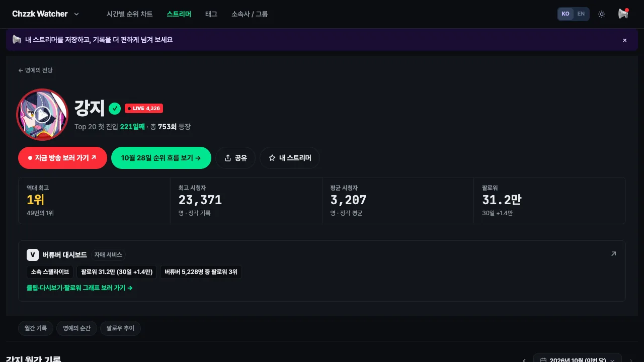Toggle light/dark theme sun icon
The width and height of the screenshot is (644, 362).
coord(602,14)
